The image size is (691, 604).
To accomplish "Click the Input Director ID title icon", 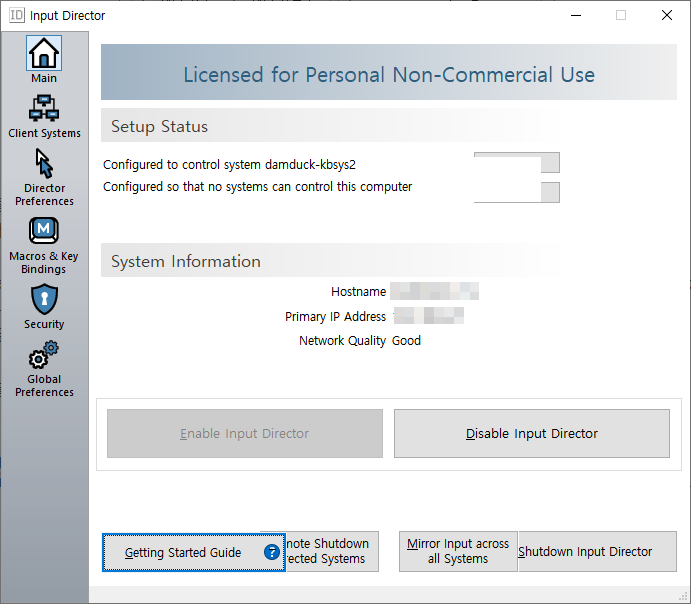I will pos(17,15).
